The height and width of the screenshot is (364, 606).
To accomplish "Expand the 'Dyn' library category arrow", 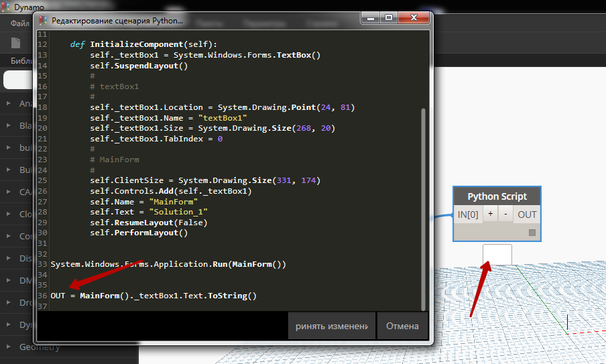I will 8,325.
